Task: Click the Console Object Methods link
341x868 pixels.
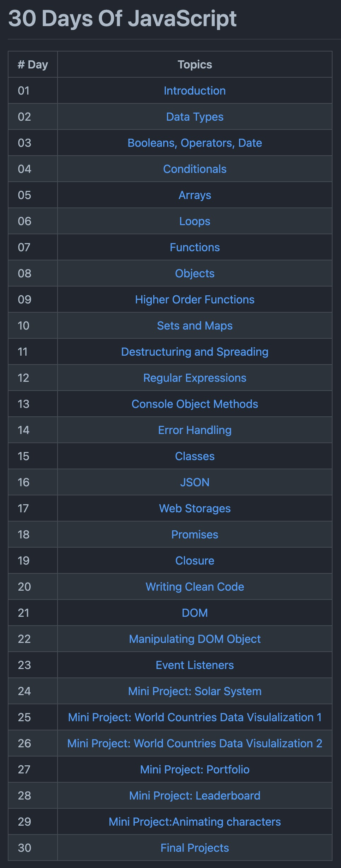Action: pos(195,404)
